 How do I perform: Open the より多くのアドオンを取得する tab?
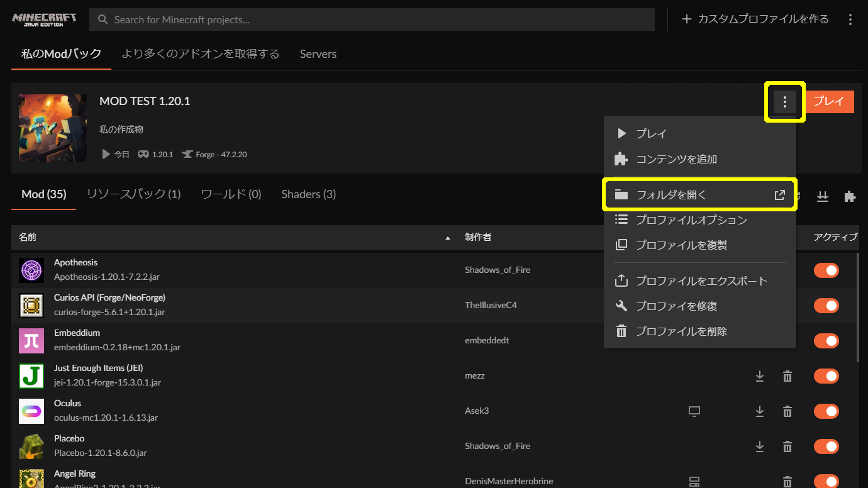click(x=201, y=54)
